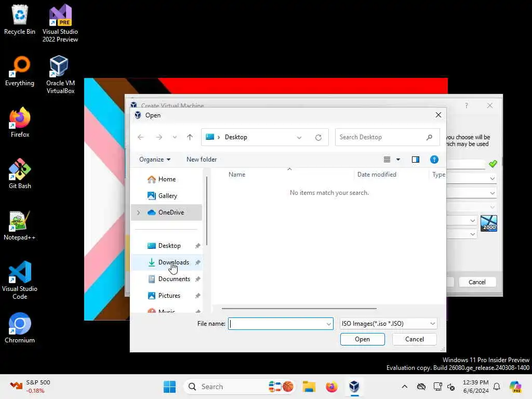532x399 pixels.
Task: Select the Firefox desktop shortcut
Action: [x=20, y=122]
